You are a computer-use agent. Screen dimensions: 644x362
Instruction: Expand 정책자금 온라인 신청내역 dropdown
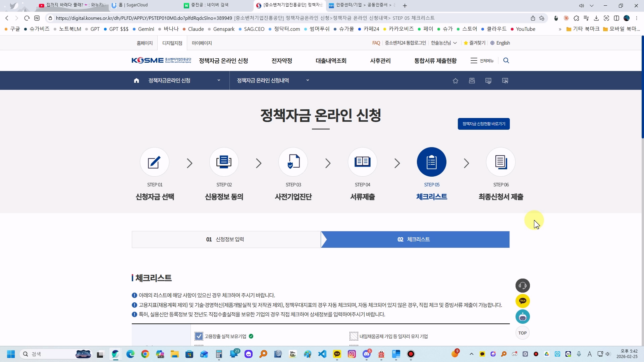(x=308, y=80)
